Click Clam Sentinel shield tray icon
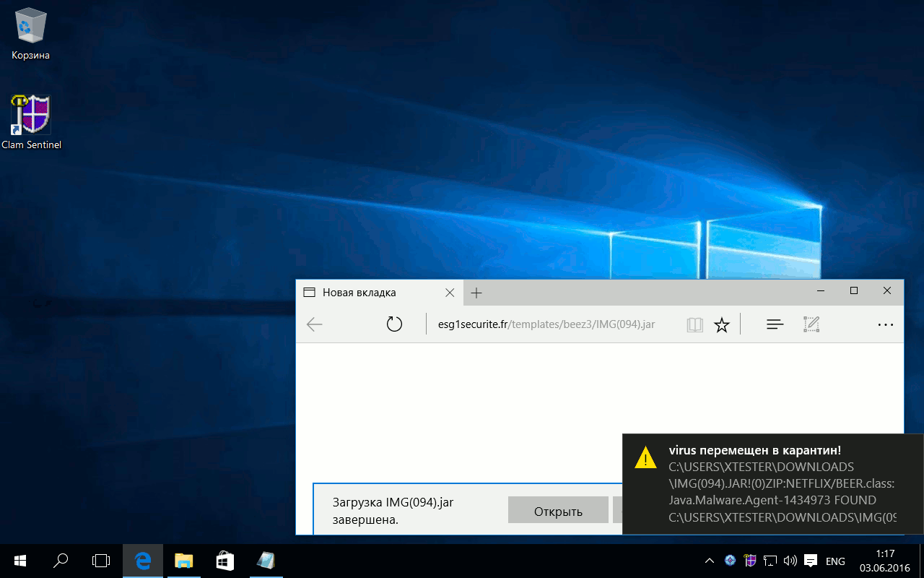 pyautogui.click(x=751, y=561)
